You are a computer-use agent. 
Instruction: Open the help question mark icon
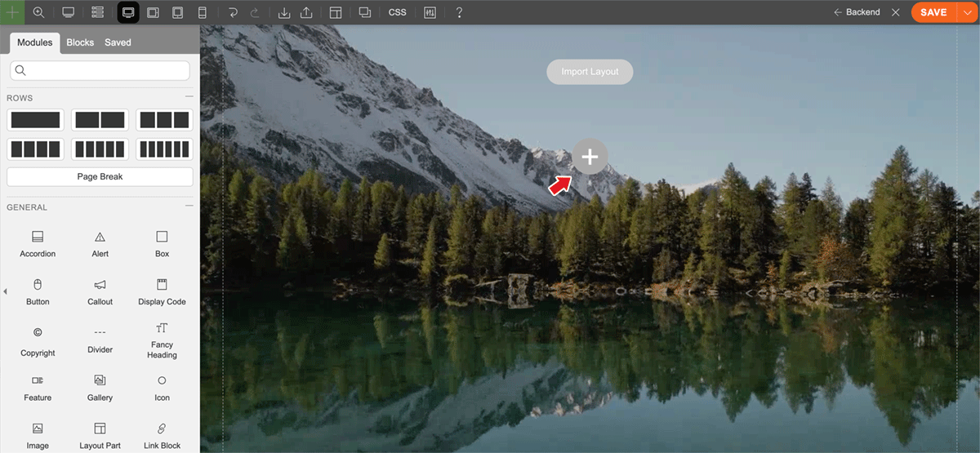[459, 12]
